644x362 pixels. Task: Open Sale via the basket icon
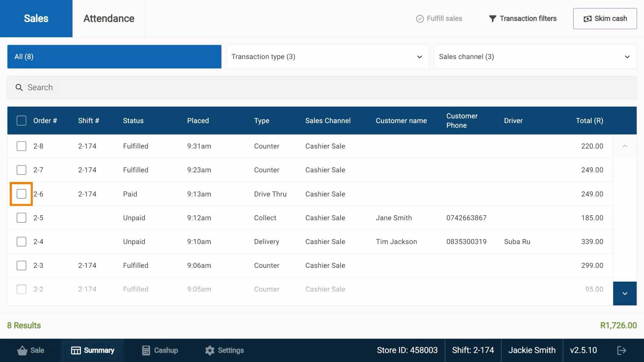pyautogui.click(x=22, y=350)
